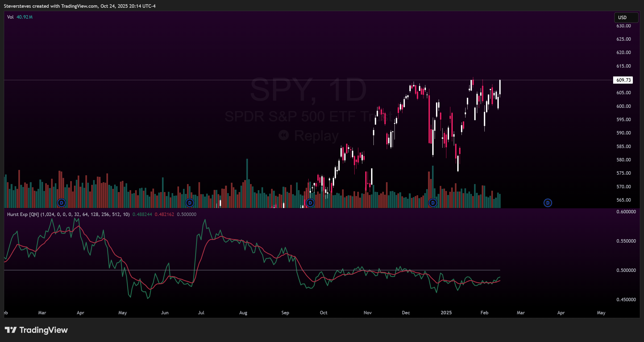Image resolution: width=644 pixels, height=342 pixels.
Task: Click the 565.00 price axis label
Action: click(624, 200)
